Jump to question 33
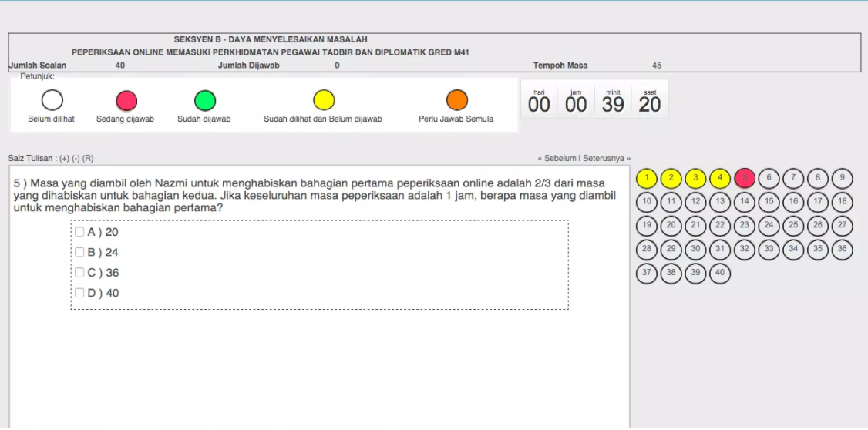 click(x=769, y=250)
